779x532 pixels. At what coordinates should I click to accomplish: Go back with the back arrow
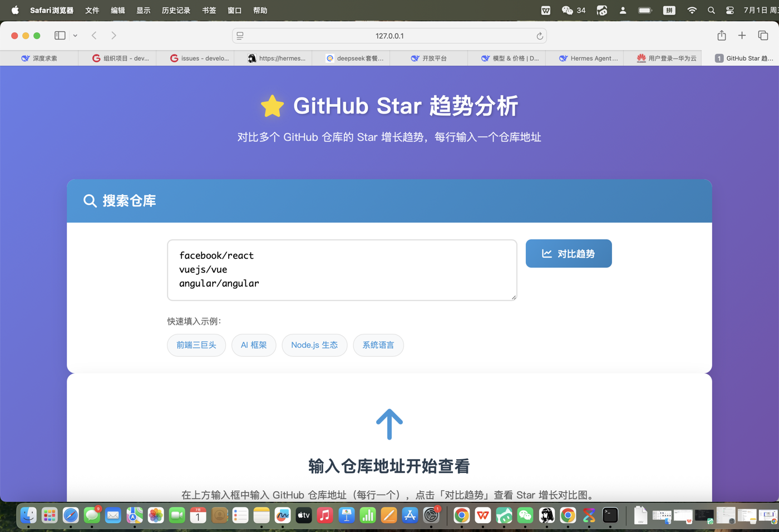(94, 36)
